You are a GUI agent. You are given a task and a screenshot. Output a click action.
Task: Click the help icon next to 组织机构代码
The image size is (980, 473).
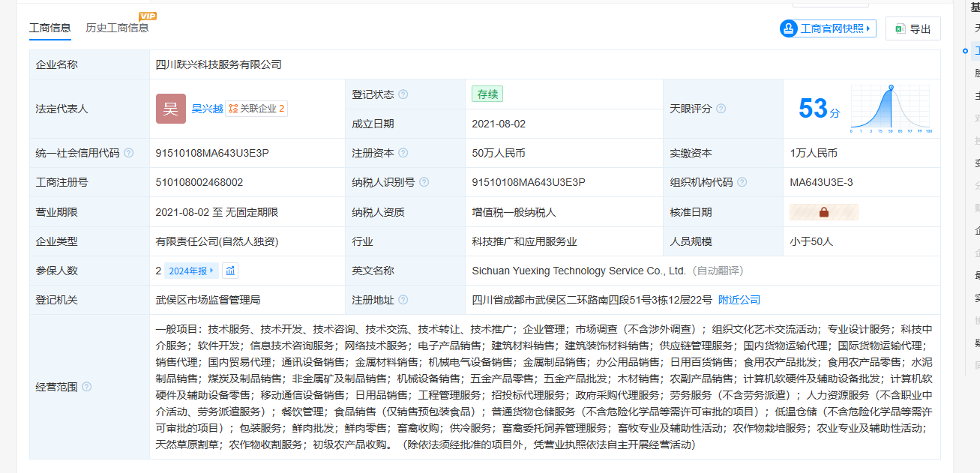click(742, 182)
